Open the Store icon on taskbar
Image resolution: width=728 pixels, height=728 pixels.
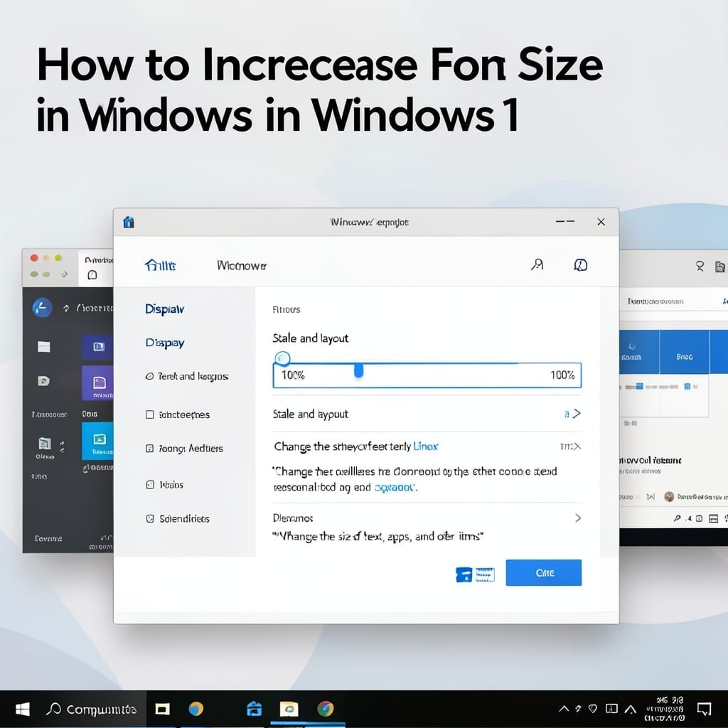(254, 709)
